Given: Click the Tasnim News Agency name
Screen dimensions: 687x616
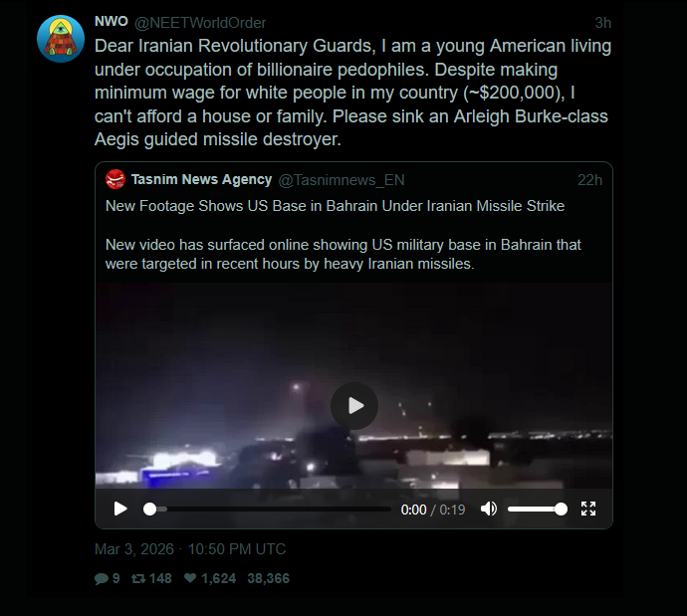Looking at the screenshot, I should coord(201,179).
